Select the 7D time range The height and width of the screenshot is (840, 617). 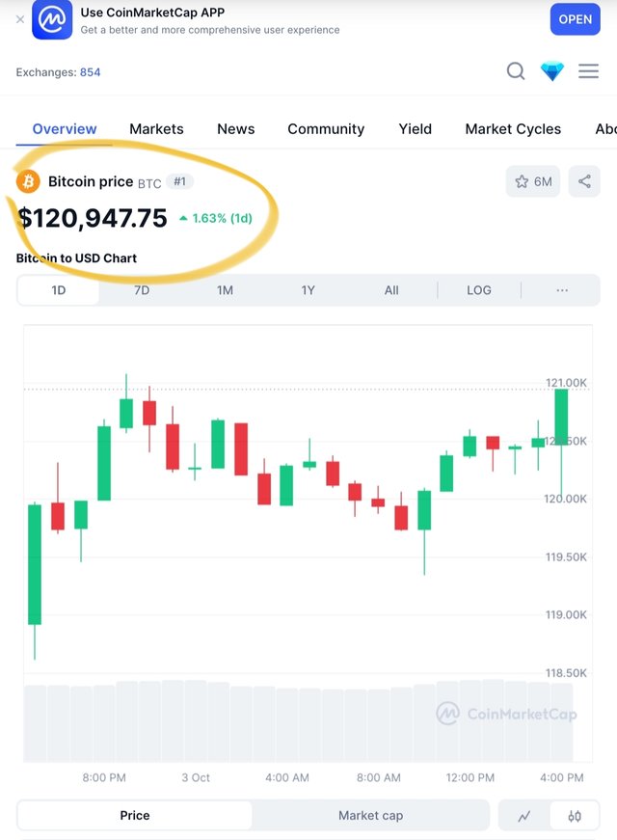pos(142,290)
